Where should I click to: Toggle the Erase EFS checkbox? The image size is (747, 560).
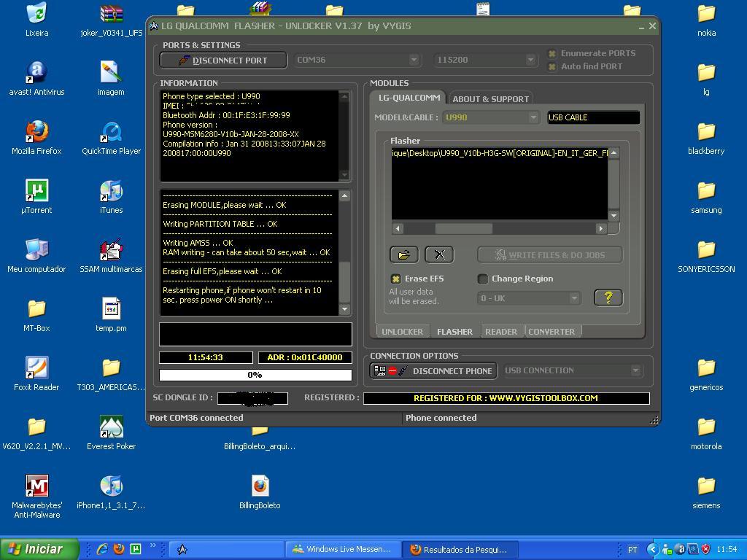pyautogui.click(x=395, y=279)
